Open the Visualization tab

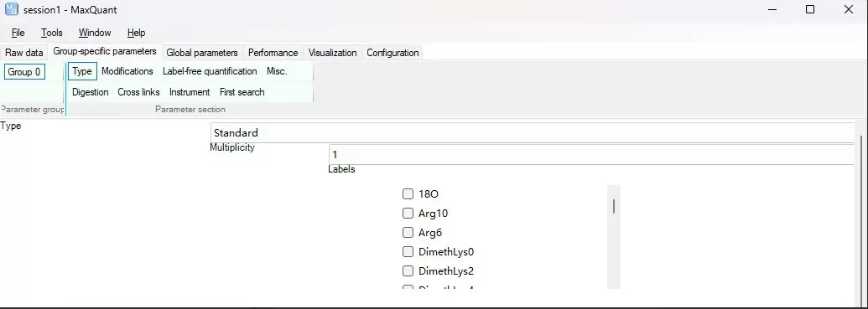click(x=333, y=53)
